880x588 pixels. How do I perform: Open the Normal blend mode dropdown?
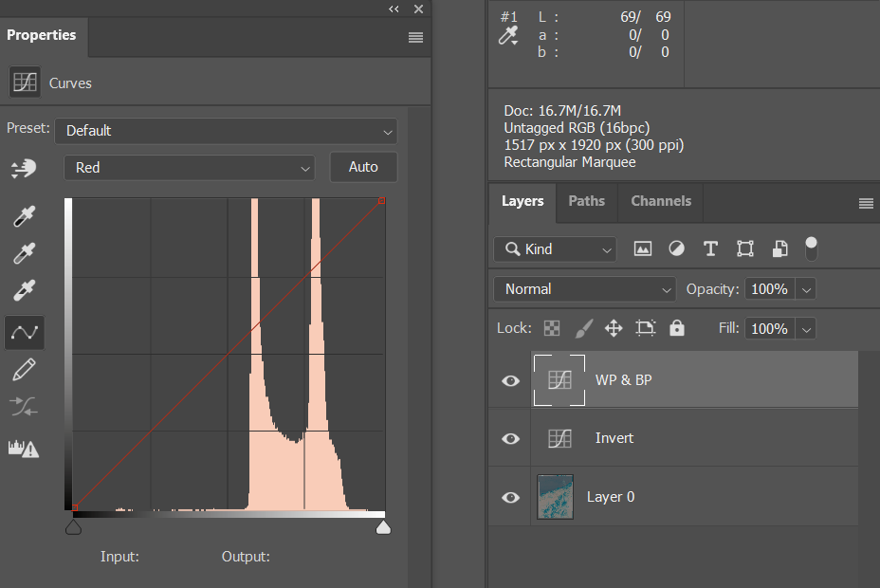pos(584,289)
